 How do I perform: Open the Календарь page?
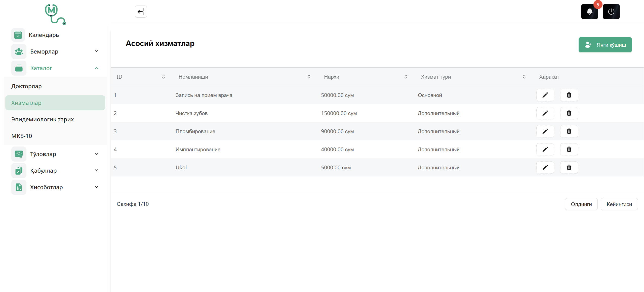(44, 35)
